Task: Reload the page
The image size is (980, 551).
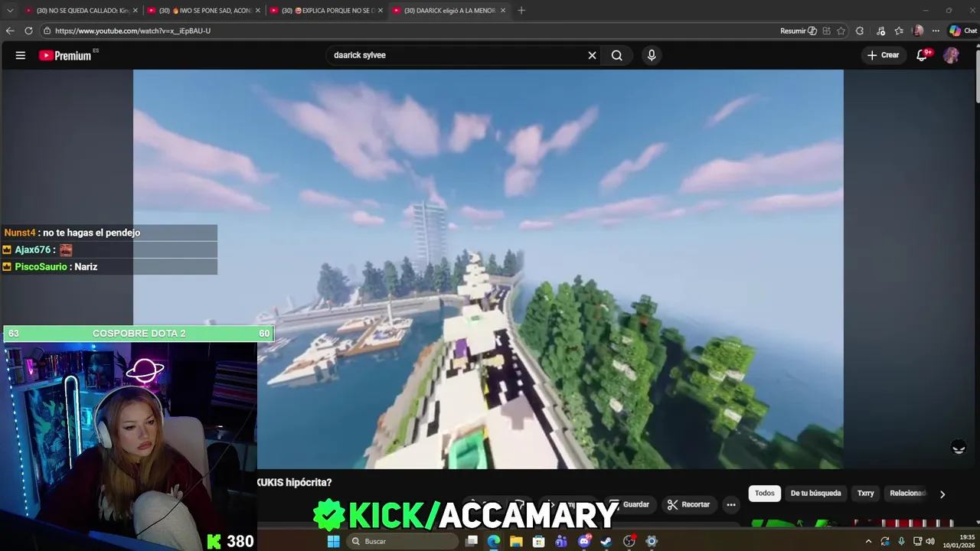Action: click(28, 31)
